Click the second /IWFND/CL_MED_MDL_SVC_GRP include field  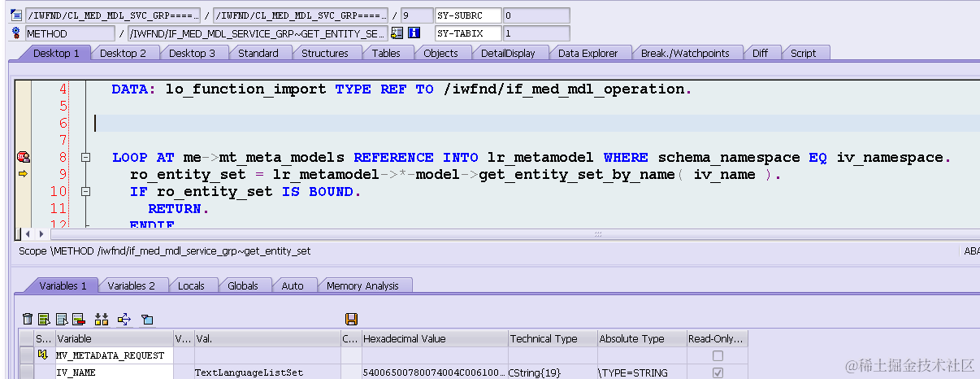pyautogui.click(x=300, y=15)
